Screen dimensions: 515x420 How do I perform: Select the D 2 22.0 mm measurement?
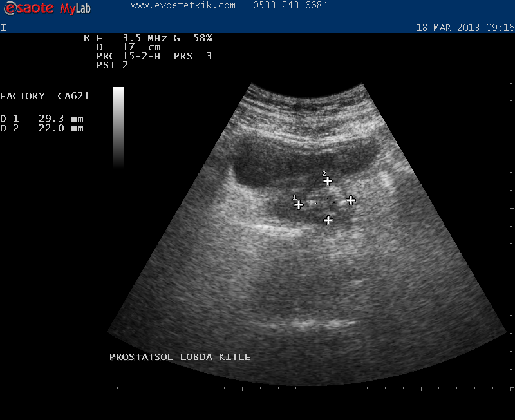coord(42,128)
